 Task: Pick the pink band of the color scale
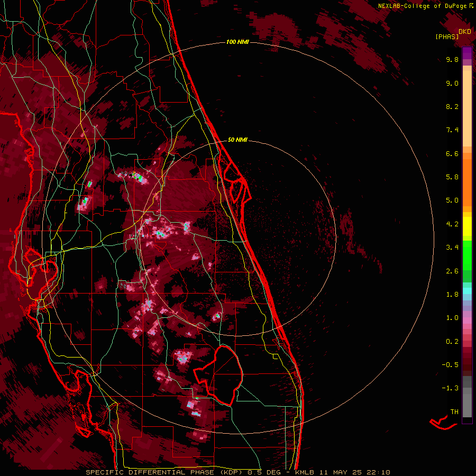point(467,321)
